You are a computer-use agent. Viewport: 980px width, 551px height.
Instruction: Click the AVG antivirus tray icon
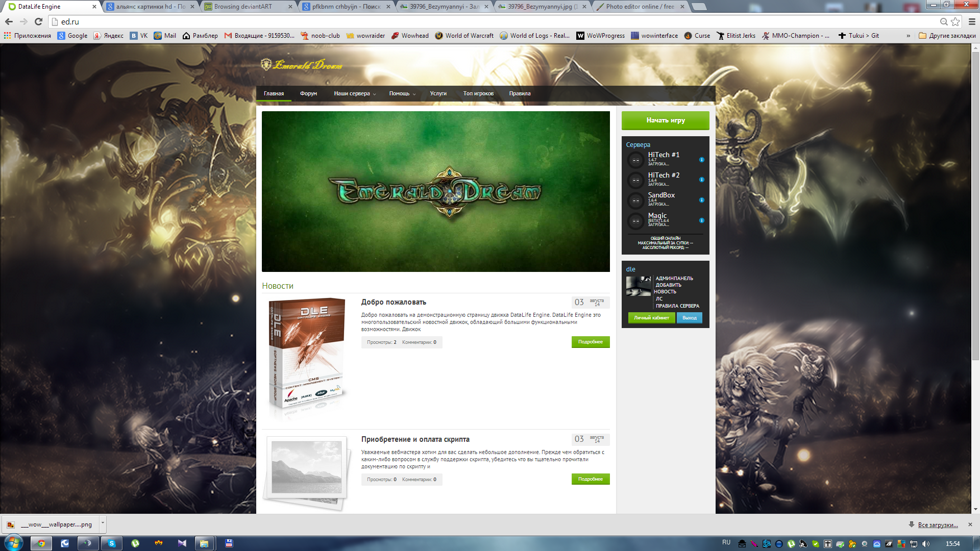click(x=901, y=544)
